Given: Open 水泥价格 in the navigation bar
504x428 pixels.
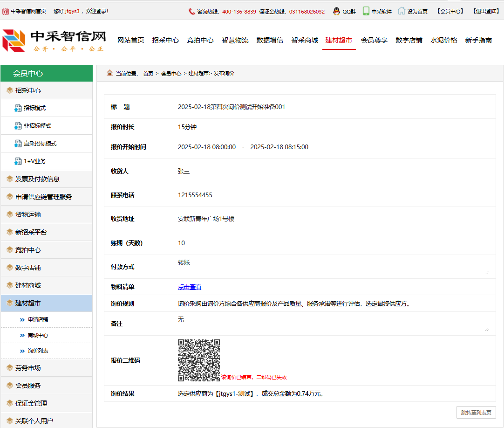Looking at the screenshot, I should (443, 40).
